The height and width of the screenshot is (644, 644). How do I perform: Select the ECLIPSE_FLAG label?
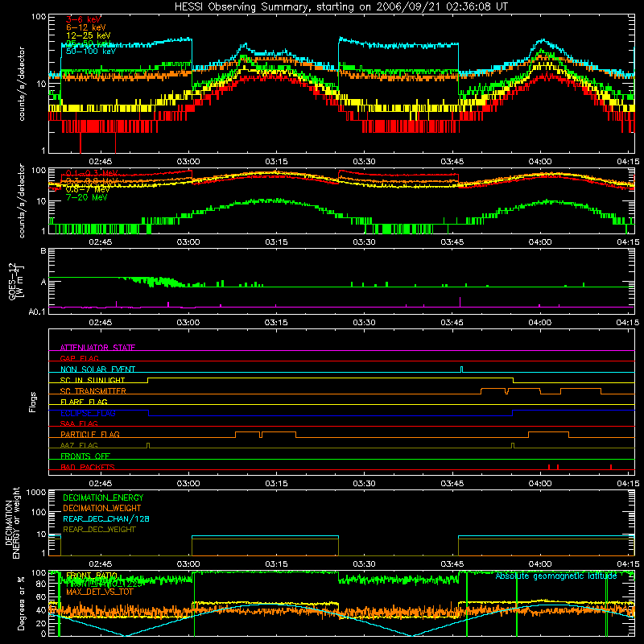point(88,413)
